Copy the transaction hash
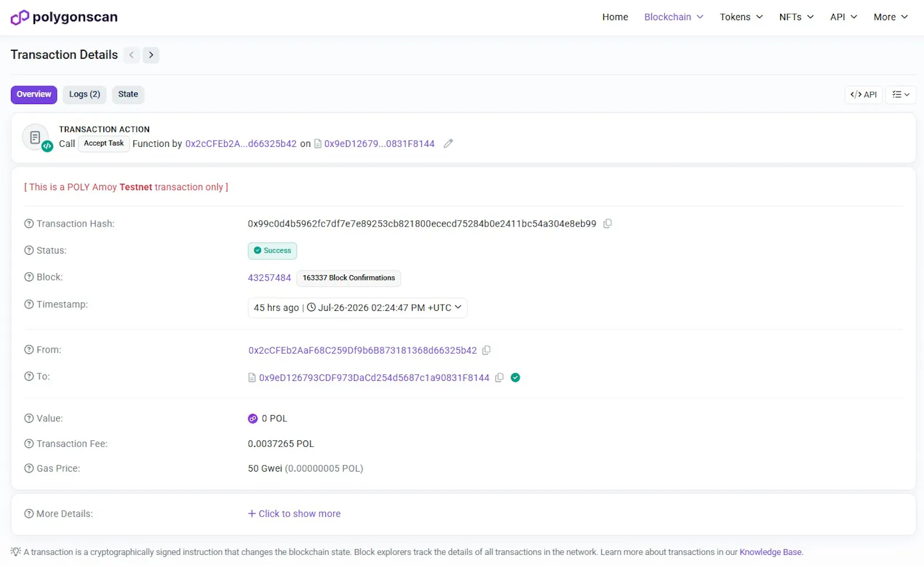Image resolution: width=924 pixels, height=567 pixels. point(608,224)
